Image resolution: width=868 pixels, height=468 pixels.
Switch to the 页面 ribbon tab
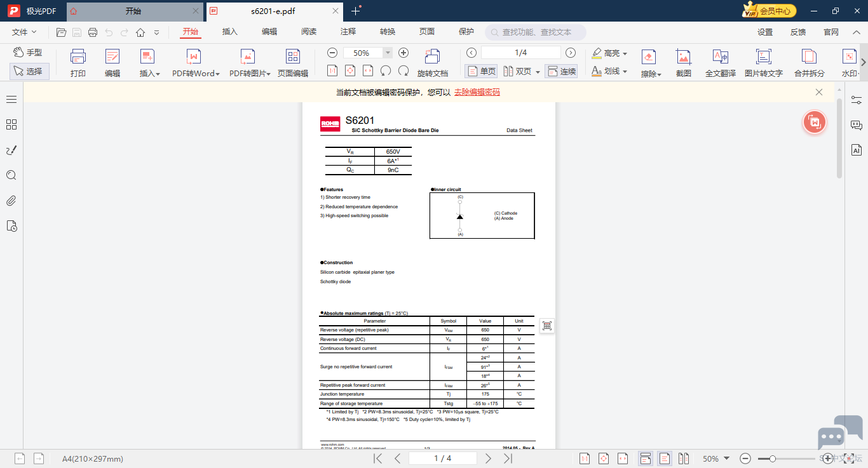(427, 32)
